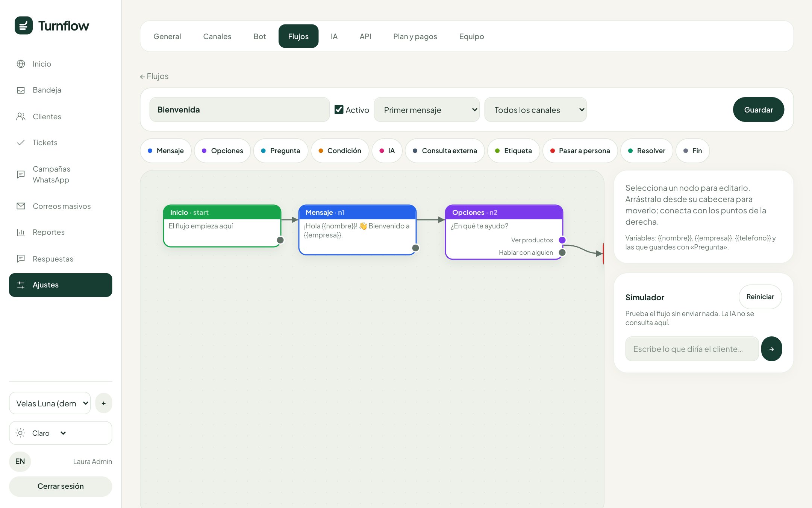The width and height of the screenshot is (812, 508).
Task: Click the Ajustes sliders icon
Action: (x=21, y=285)
